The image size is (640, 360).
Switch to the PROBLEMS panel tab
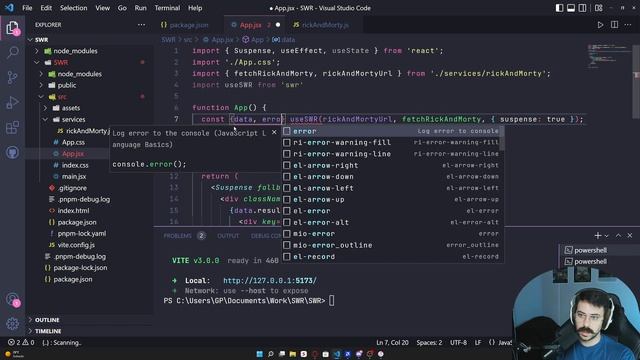tap(178, 236)
